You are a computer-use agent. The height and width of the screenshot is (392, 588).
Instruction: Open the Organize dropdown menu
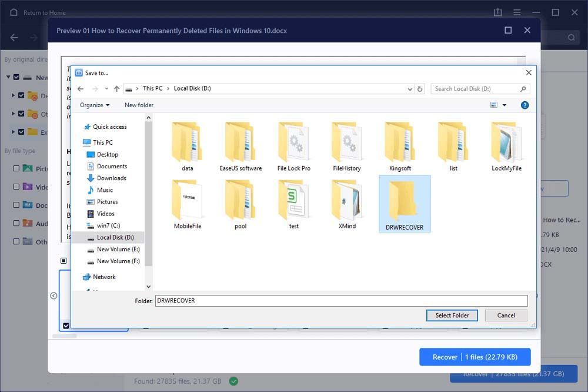coord(95,105)
